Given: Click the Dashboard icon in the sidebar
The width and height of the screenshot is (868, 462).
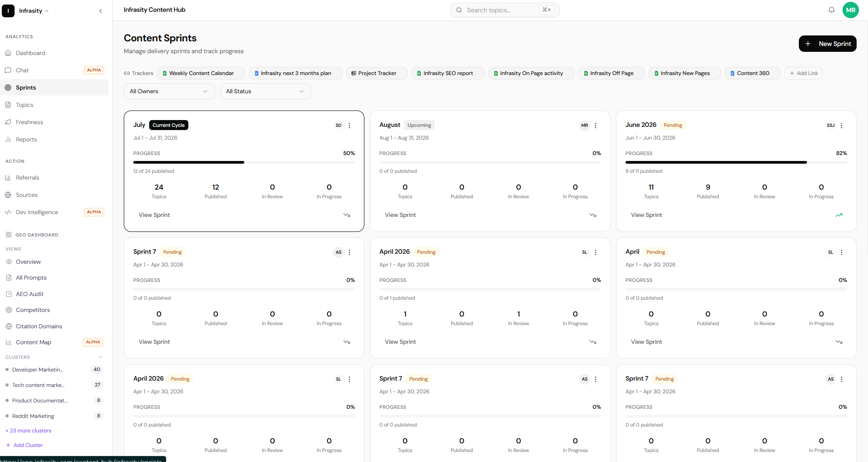Looking at the screenshot, I should [8, 53].
